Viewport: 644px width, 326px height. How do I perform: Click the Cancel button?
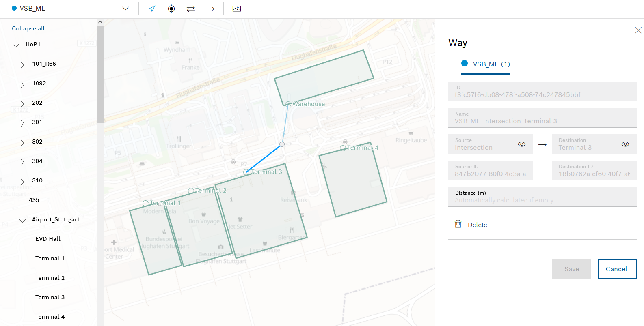point(617,269)
